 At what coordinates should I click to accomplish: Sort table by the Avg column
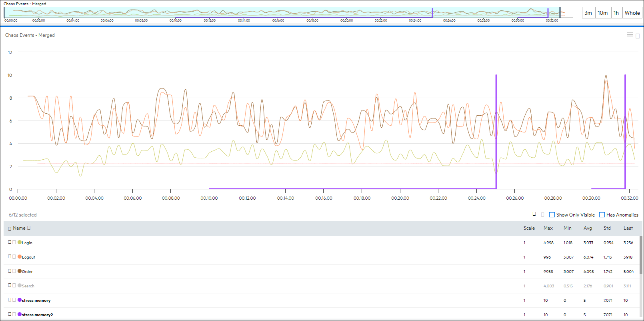click(588, 228)
